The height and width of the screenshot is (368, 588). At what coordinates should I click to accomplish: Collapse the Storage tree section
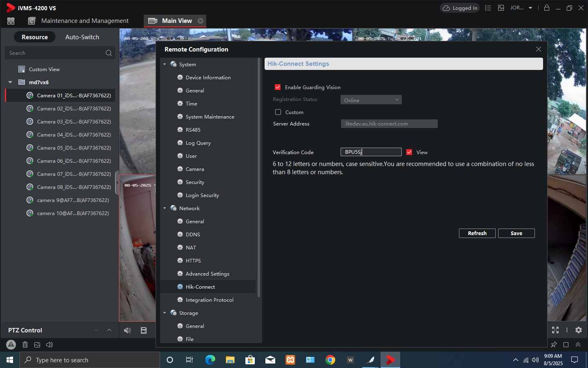pos(165,313)
